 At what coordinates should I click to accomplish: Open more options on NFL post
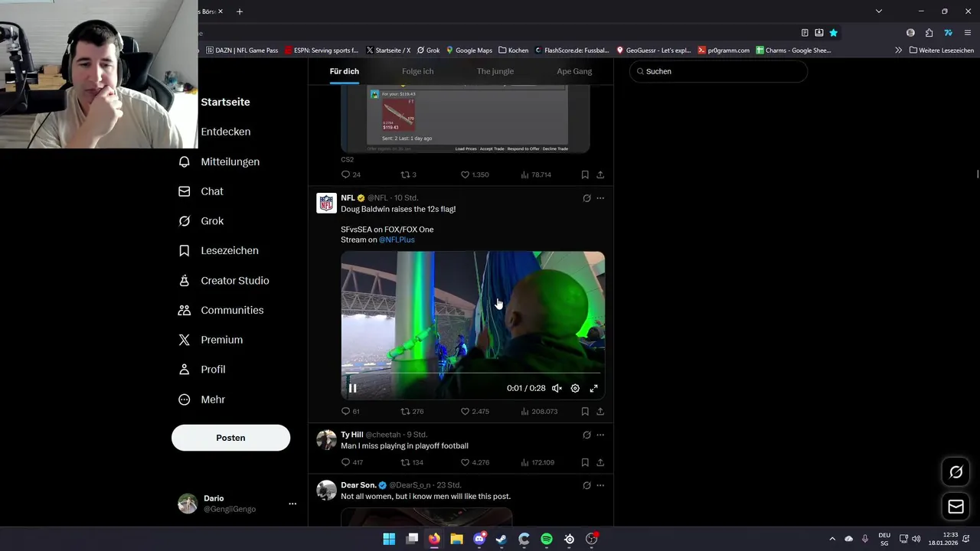(600, 198)
